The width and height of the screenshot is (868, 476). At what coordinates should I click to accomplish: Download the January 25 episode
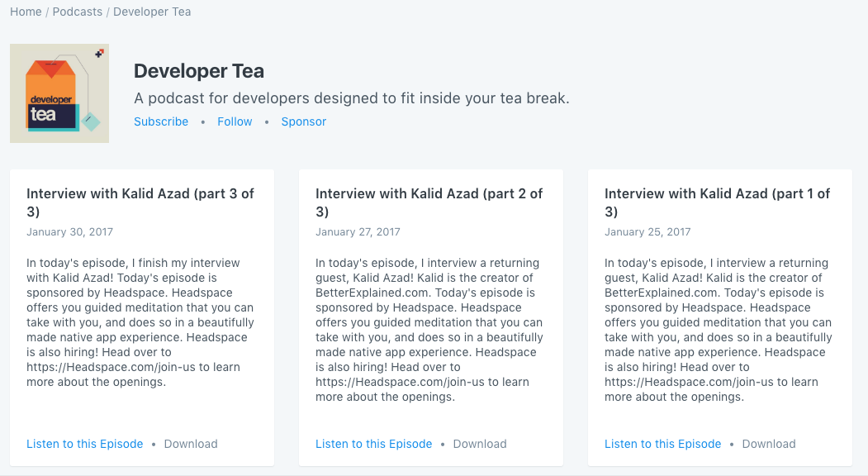(769, 444)
